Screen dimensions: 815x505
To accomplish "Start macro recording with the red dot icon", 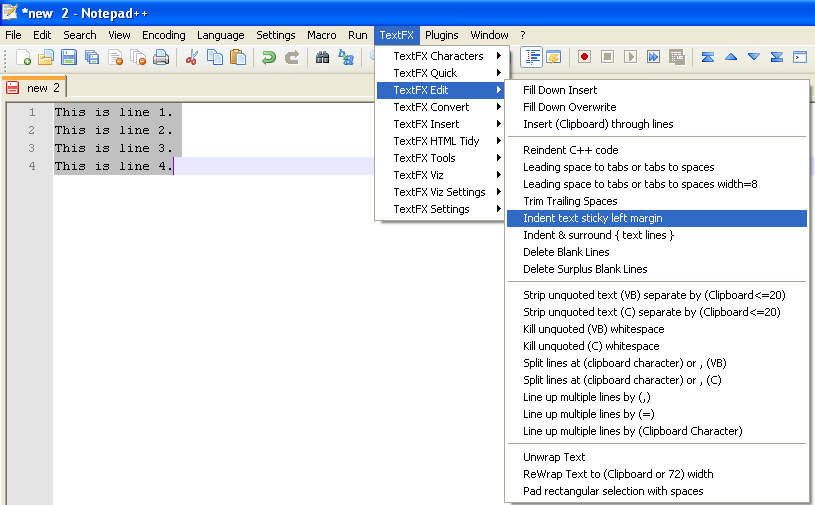I will coord(584,57).
